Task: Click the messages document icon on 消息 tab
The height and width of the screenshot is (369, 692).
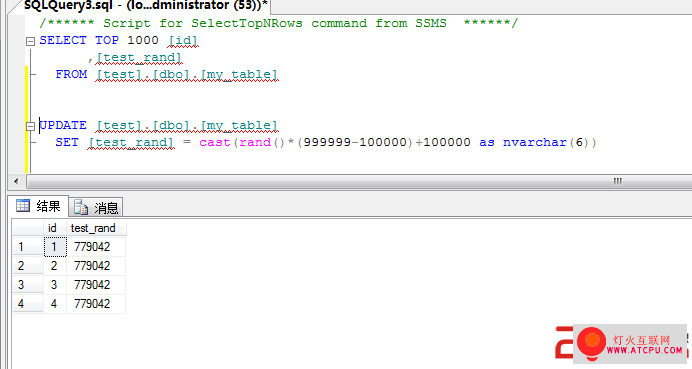Action: (81, 207)
